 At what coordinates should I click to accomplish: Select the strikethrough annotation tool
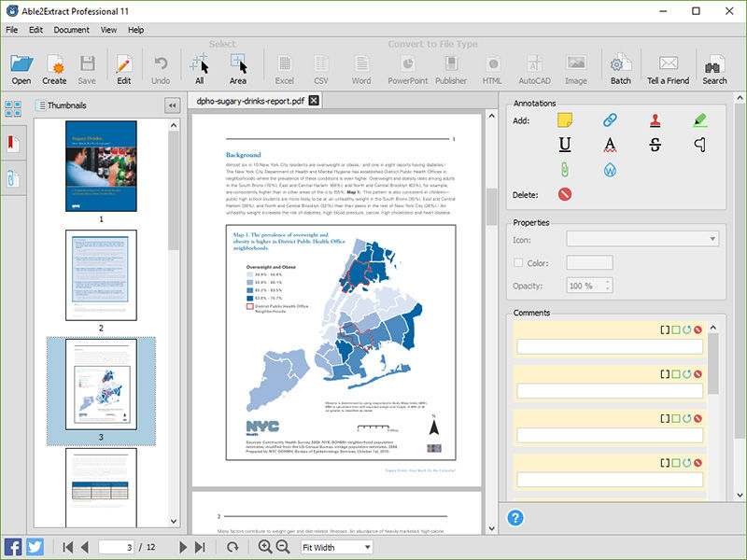point(655,145)
